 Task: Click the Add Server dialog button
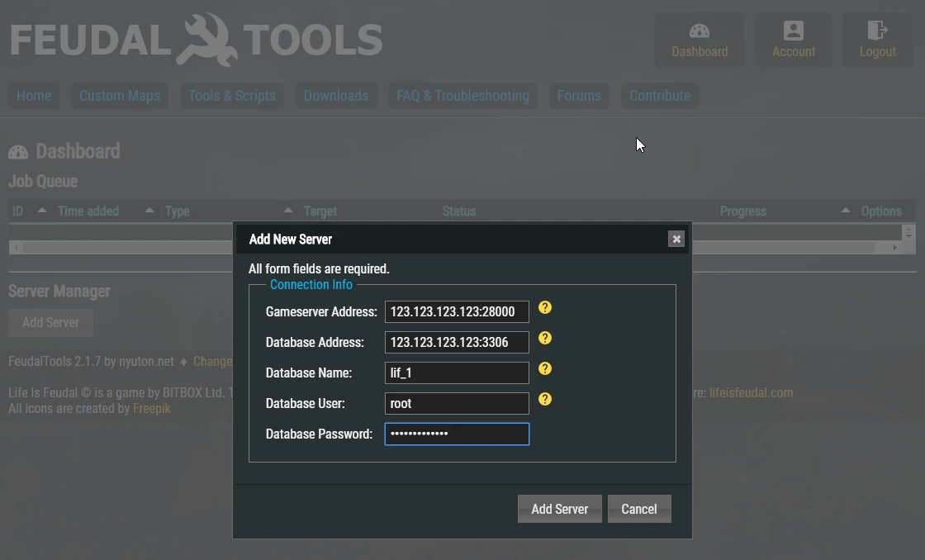(x=559, y=509)
